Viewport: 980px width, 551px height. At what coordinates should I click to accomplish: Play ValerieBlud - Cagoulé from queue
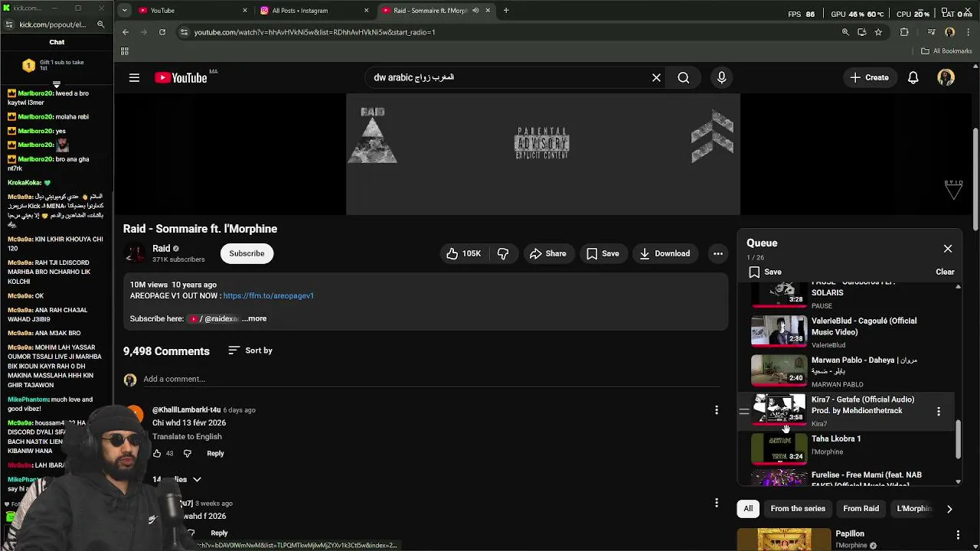(x=846, y=332)
